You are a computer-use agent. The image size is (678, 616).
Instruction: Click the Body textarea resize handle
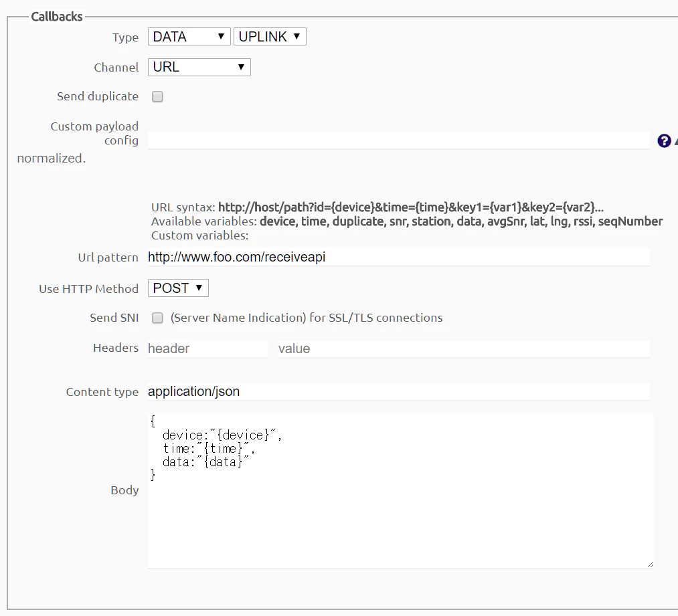coord(651,564)
